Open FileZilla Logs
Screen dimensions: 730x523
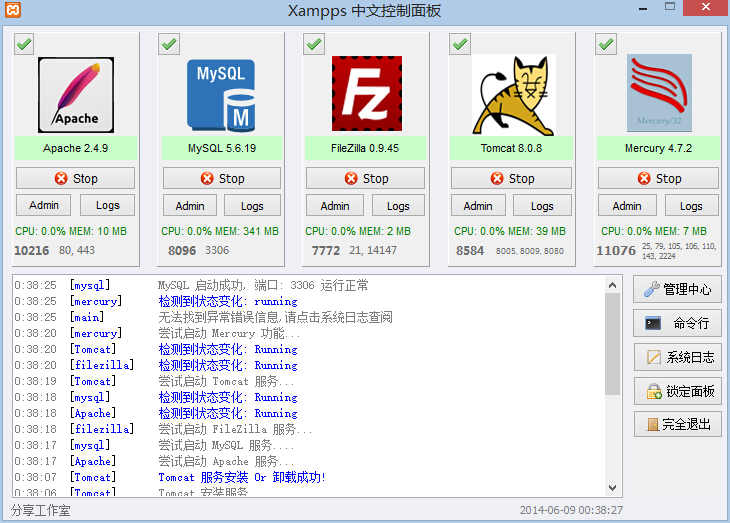click(x=398, y=206)
